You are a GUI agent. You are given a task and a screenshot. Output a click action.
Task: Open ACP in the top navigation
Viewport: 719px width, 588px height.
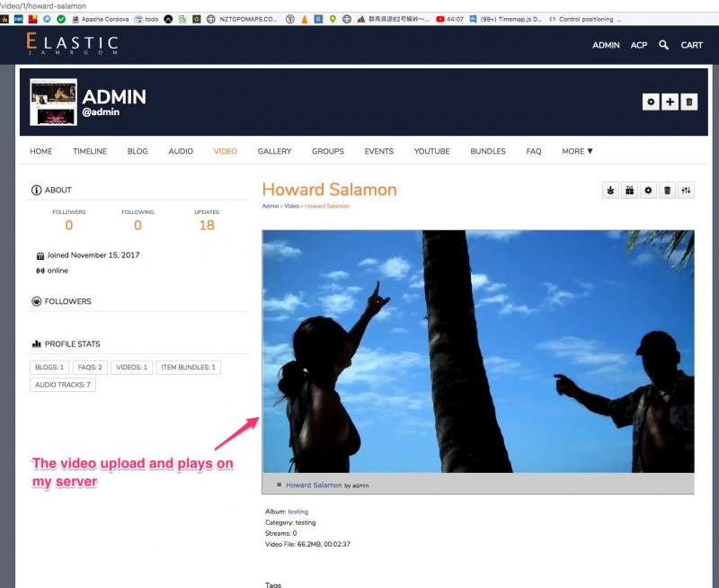click(x=638, y=45)
